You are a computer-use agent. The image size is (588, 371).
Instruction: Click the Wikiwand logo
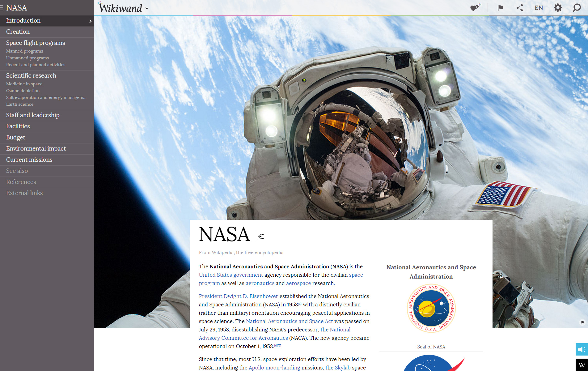[121, 8]
